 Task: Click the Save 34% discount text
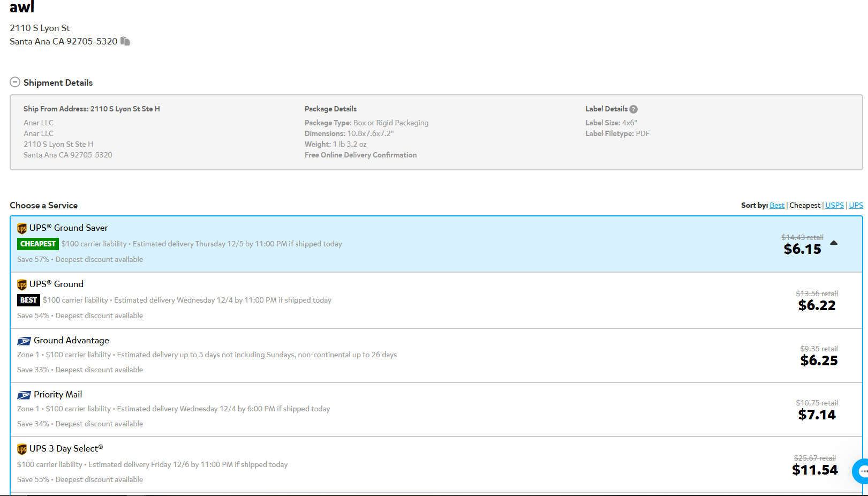click(33, 424)
